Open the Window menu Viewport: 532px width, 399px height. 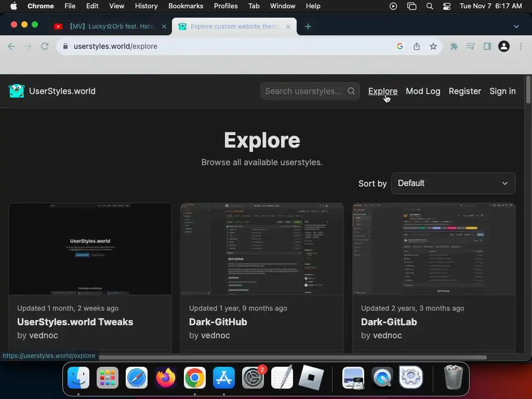[283, 6]
